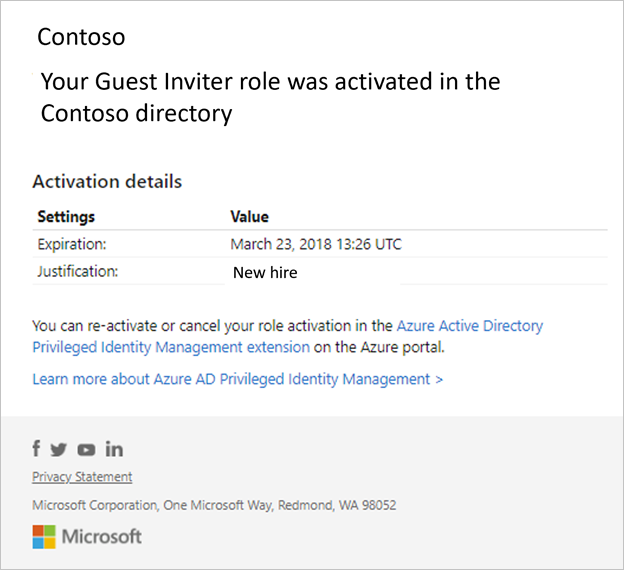Open the Privacy Statement link
This screenshot has width=624, height=570.
pyautogui.click(x=82, y=476)
